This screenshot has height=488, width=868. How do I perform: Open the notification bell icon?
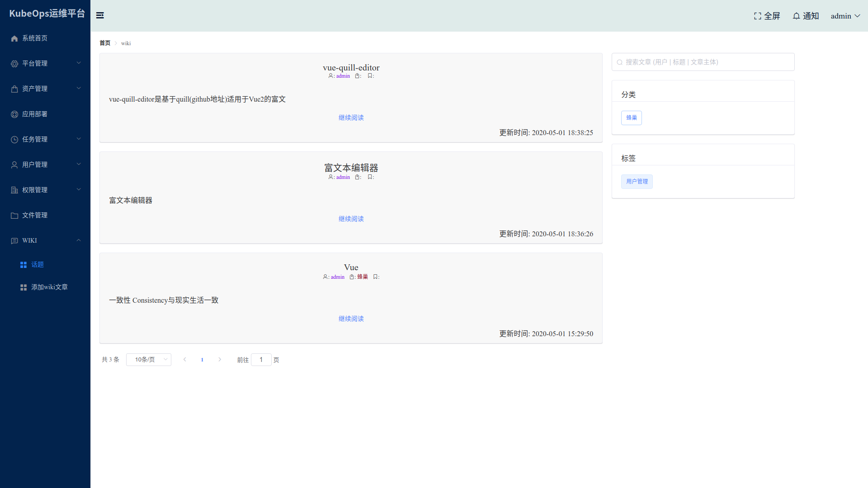pos(796,16)
